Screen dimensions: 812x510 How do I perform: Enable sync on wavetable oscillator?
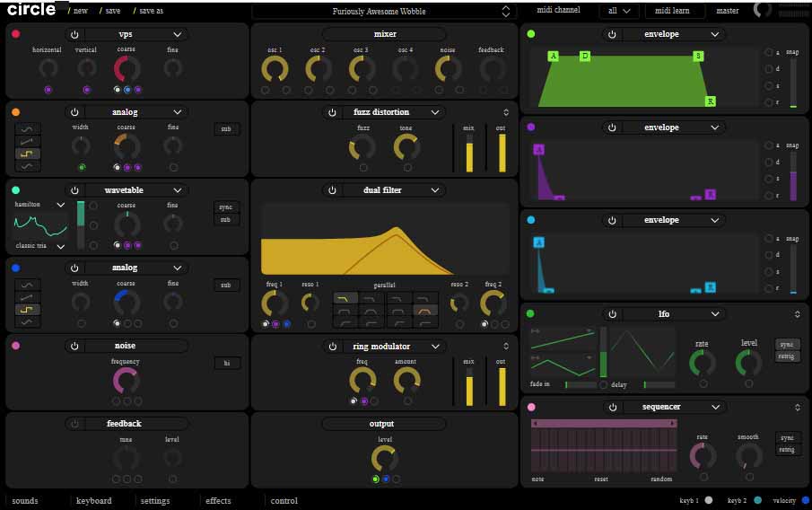tap(225, 207)
